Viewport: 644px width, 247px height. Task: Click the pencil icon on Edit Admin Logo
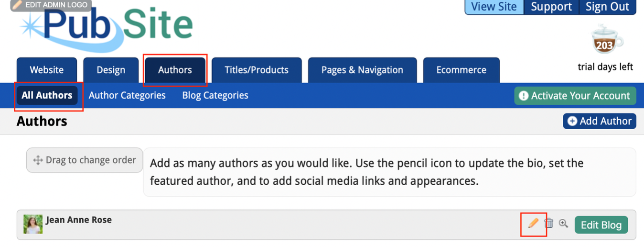click(17, 5)
